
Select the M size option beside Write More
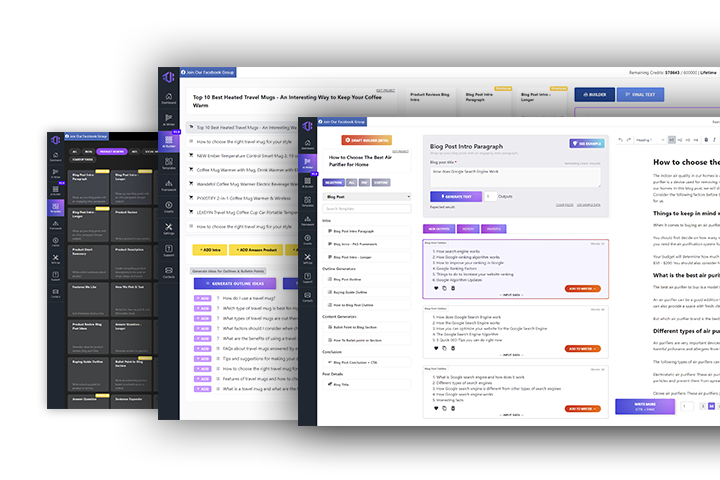(x=711, y=406)
